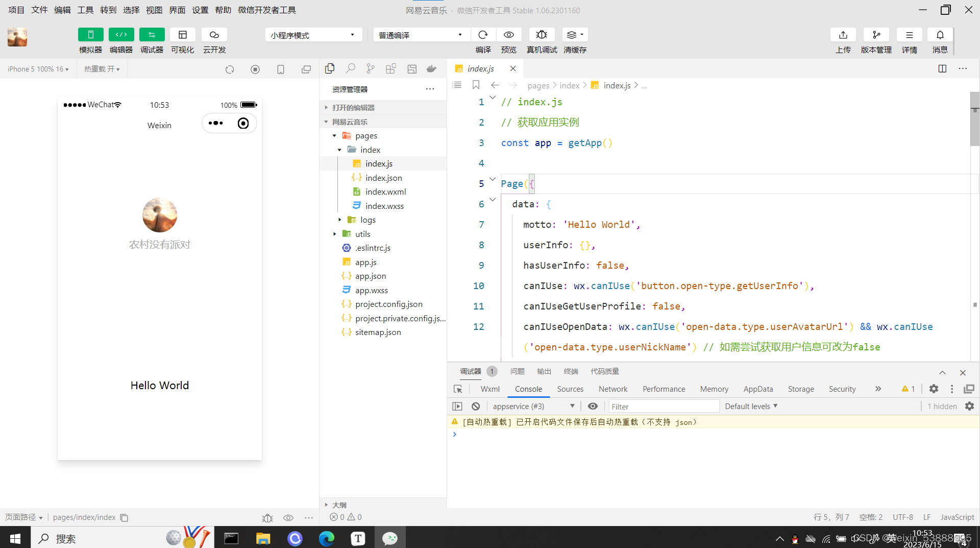The width and height of the screenshot is (980, 548).
Task: Show more devtools tabs chevron
Action: tap(878, 389)
